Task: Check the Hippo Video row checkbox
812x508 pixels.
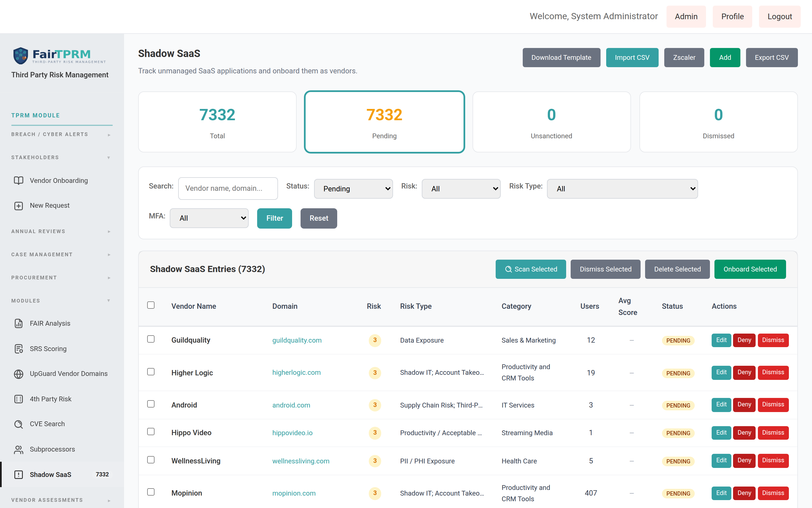Action: pyautogui.click(x=151, y=432)
